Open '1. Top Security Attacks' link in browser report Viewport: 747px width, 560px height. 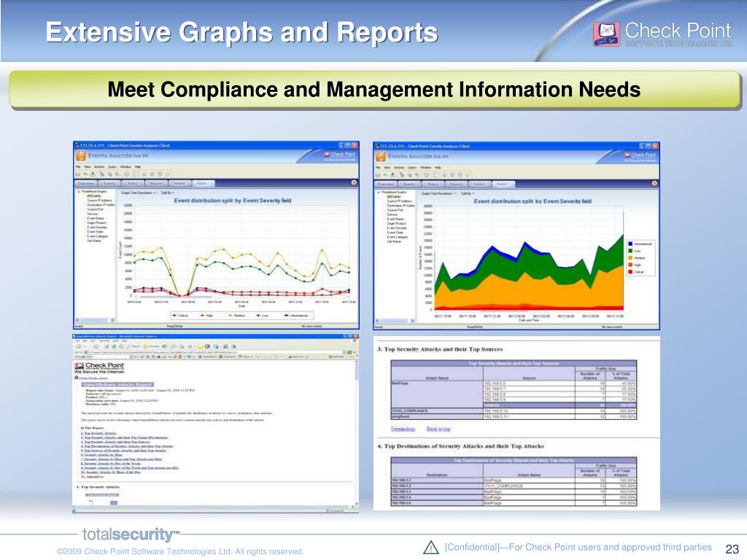click(x=98, y=433)
